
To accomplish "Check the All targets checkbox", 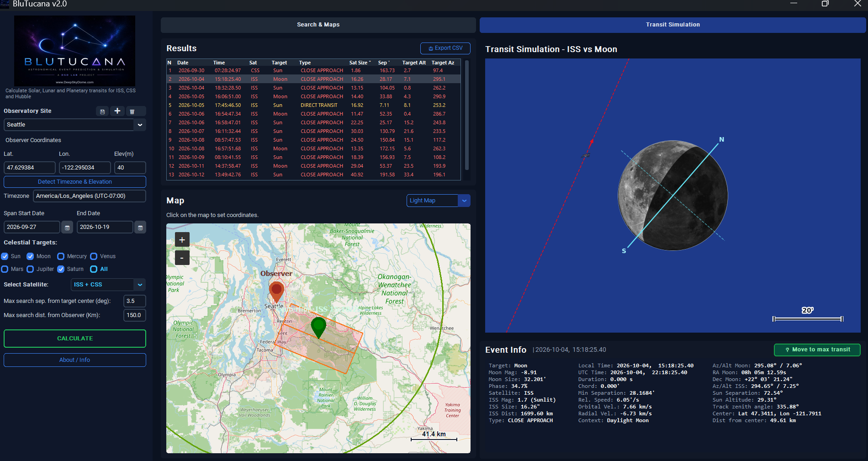I will (x=94, y=269).
